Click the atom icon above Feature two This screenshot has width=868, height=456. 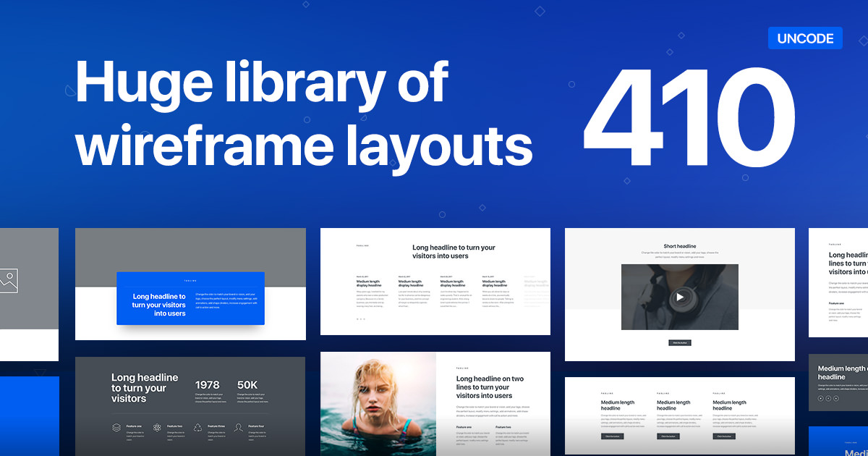(158, 427)
